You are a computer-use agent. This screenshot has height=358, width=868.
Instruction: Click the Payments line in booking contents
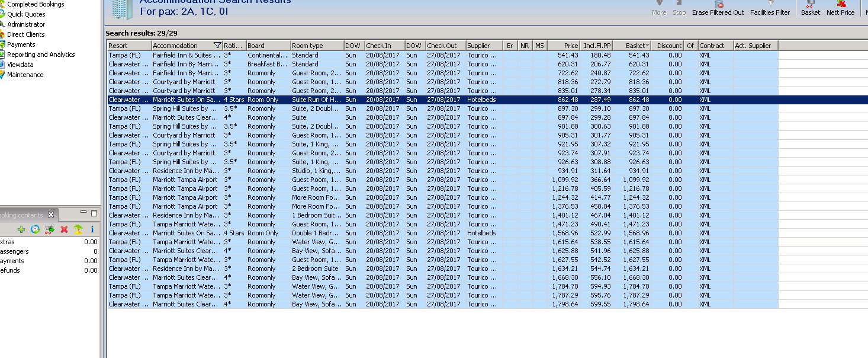[x=49, y=261]
